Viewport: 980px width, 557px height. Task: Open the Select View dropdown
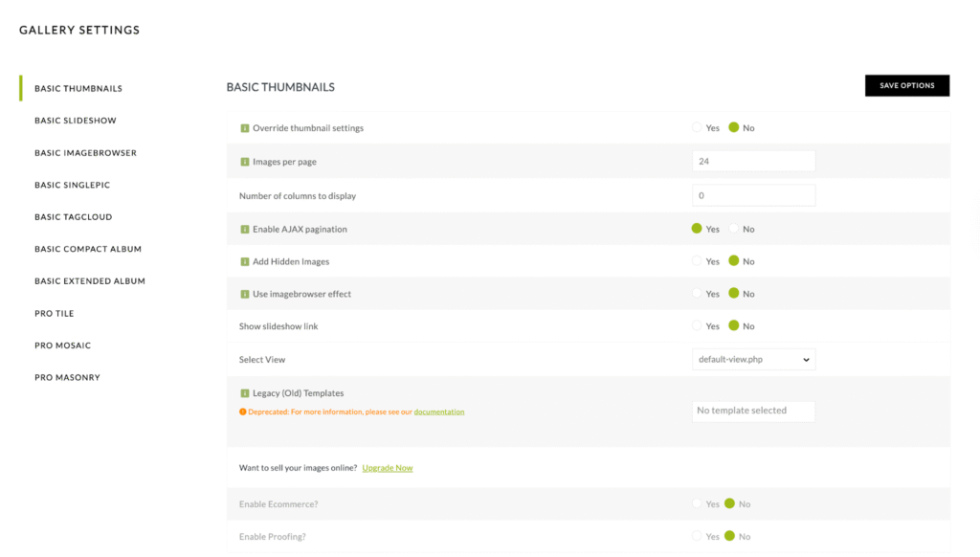click(x=753, y=360)
